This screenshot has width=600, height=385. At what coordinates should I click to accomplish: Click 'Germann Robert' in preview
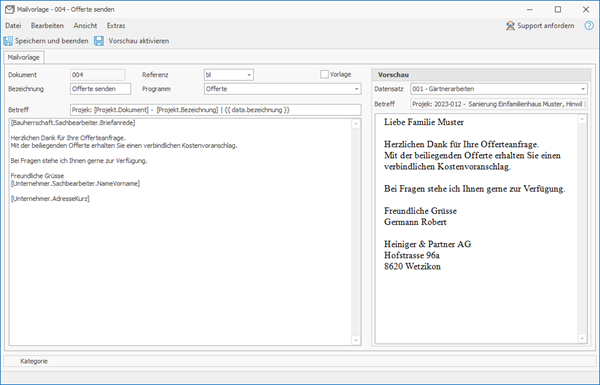click(x=415, y=222)
